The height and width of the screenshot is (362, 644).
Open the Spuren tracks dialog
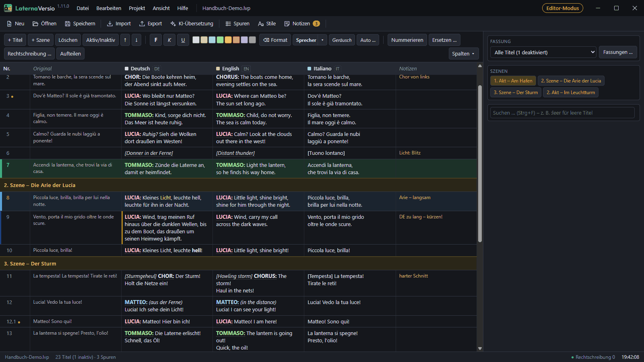[237, 24]
